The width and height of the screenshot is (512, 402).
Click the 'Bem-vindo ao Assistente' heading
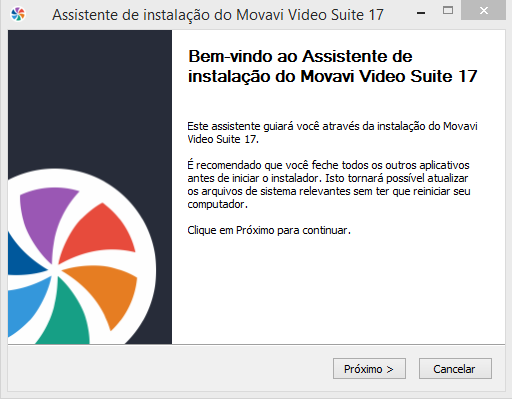point(333,66)
